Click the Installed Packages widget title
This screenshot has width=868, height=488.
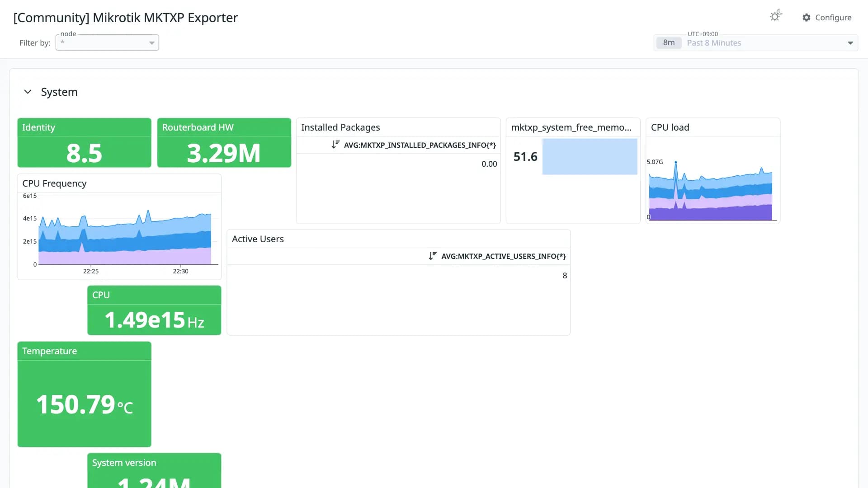pyautogui.click(x=340, y=127)
